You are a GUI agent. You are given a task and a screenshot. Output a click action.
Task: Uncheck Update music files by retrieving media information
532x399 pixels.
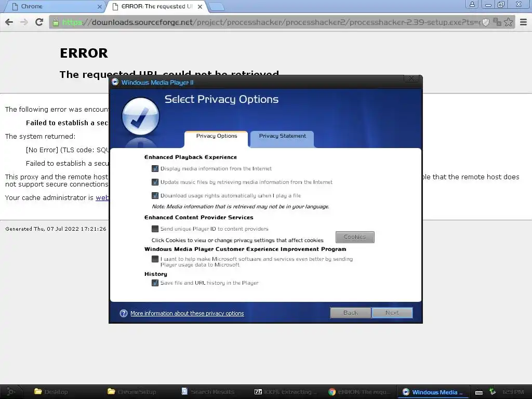(155, 182)
